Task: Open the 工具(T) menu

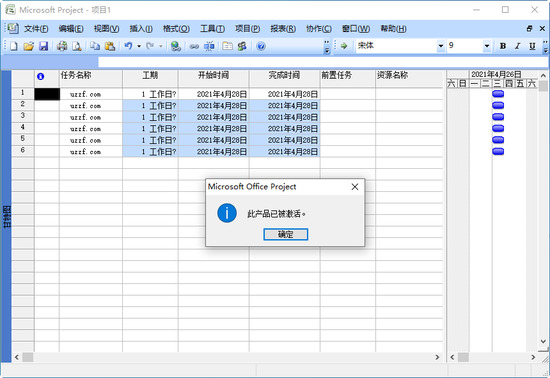Action: [x=212, y=29]
